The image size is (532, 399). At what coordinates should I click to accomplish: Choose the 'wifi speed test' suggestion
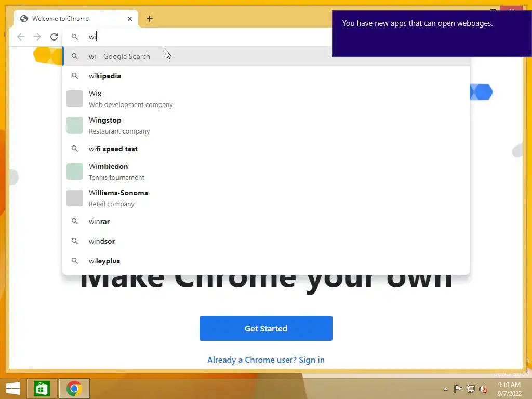267,149
